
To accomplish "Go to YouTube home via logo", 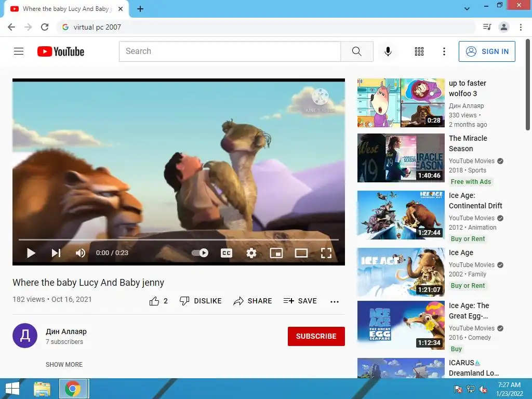I will click(x=61, y=51).
